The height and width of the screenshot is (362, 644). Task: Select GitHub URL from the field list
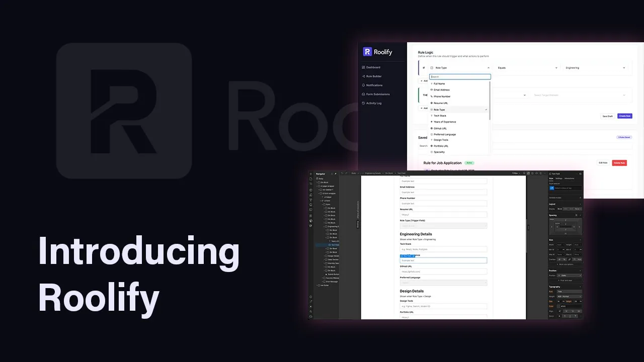coord(459,128)
